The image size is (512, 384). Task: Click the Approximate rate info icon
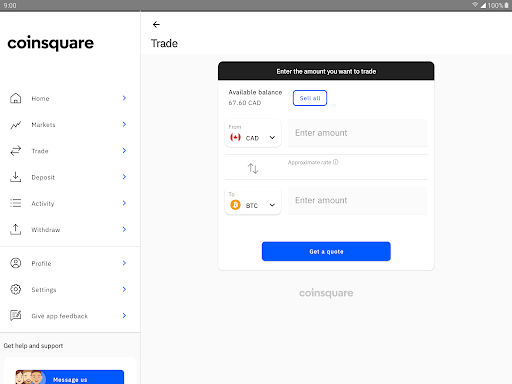pos(336,162)
